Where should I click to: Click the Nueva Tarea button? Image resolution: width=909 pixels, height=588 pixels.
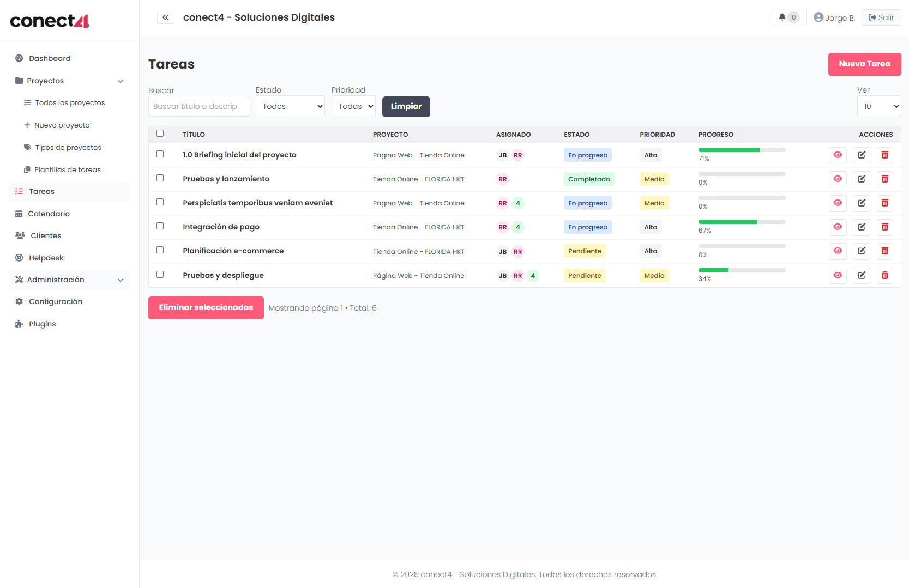coord(864,64)
